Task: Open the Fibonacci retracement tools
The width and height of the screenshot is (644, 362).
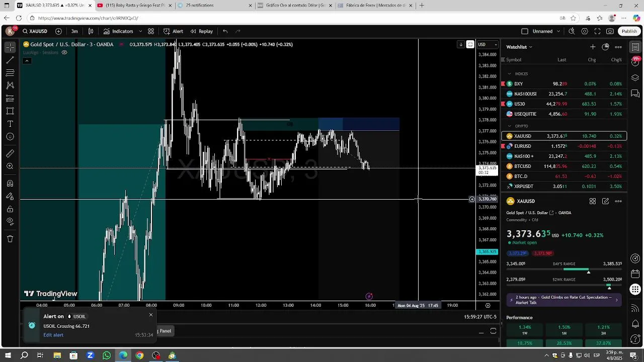Action: (x=10, y=73)
